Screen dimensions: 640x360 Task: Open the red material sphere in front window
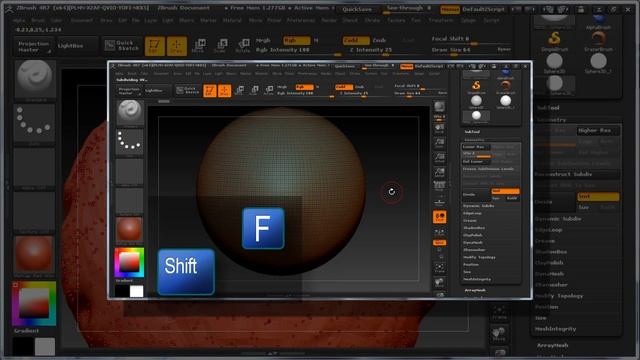click(x=129, y=229)
